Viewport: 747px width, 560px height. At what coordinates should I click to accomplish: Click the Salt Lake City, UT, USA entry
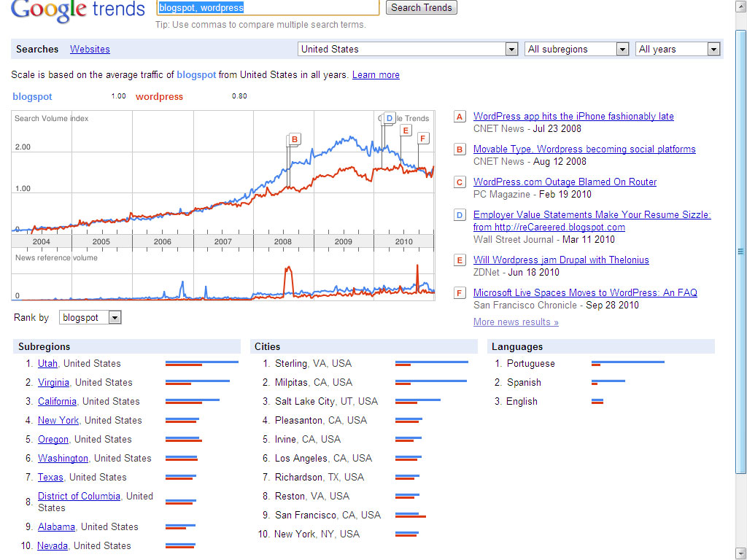(x=326, y=402)
